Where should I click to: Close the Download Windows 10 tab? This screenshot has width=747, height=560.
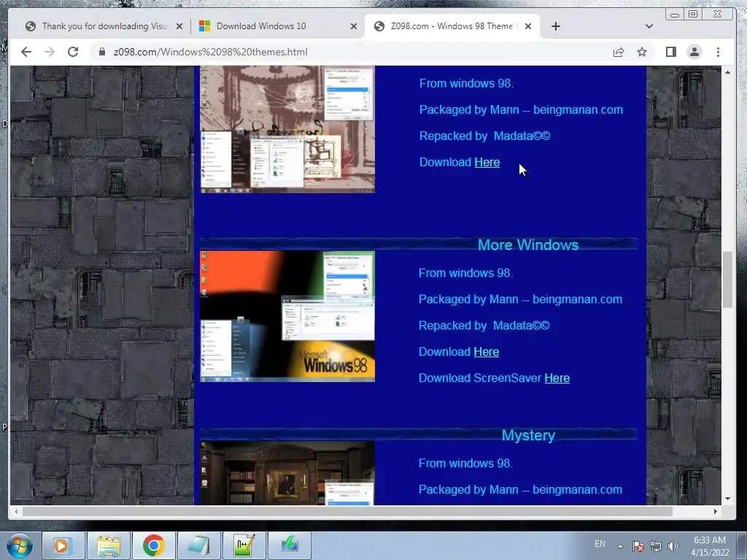[354, 26]
